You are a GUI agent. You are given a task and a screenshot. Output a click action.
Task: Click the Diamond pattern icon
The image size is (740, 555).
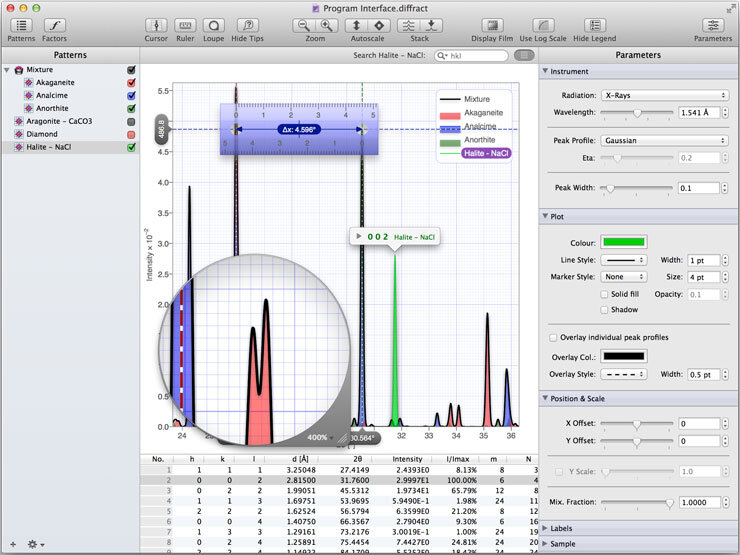click(x=19, y=134)
